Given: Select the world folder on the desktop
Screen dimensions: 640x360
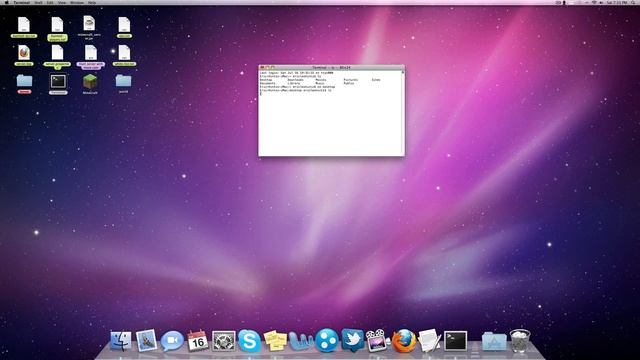Looking at the screenshot, I should pyautogui.click(x=123, y=84).
